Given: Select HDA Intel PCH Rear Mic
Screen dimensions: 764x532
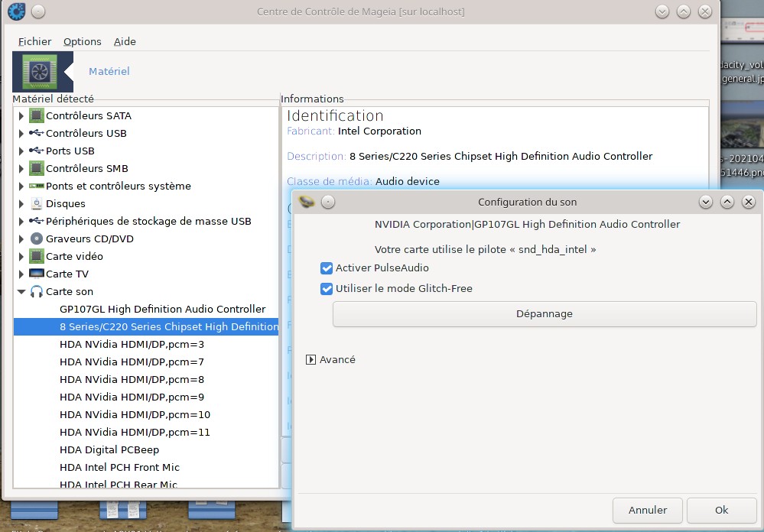Looking at the screenshot, I should [x=146, y=483].
